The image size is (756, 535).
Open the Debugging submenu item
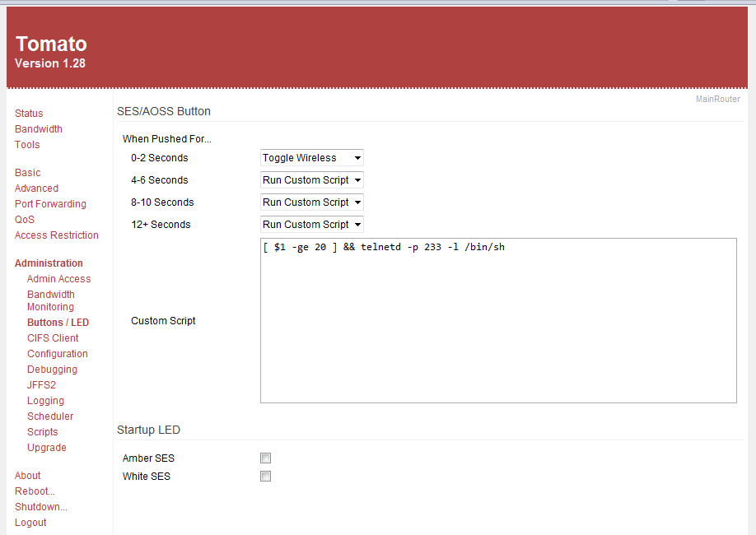(52, 370)
